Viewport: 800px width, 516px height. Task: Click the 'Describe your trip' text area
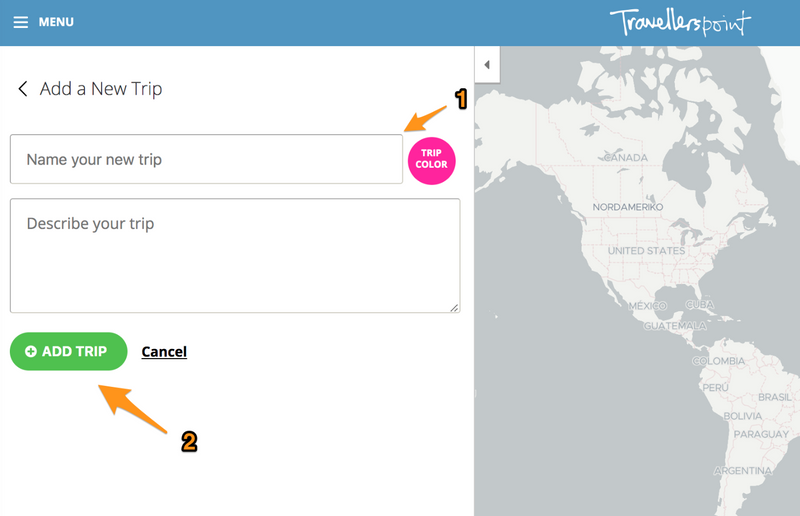click(235, 255)
